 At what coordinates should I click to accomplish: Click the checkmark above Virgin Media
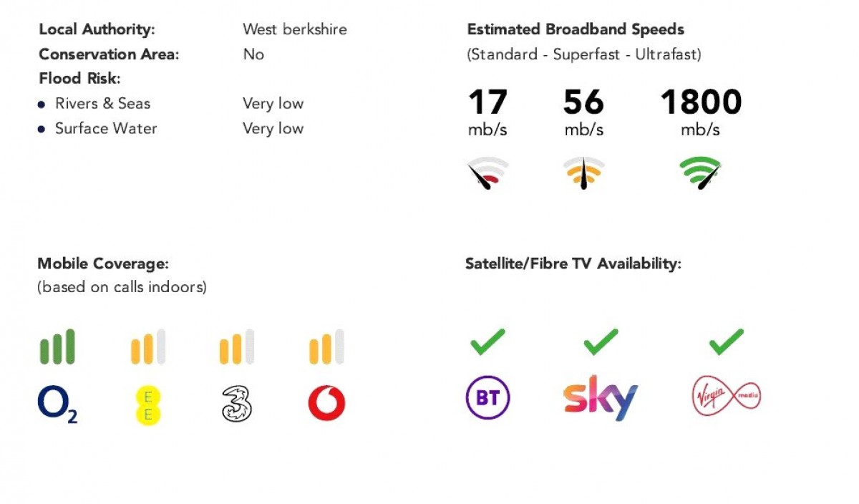point(726,341)
